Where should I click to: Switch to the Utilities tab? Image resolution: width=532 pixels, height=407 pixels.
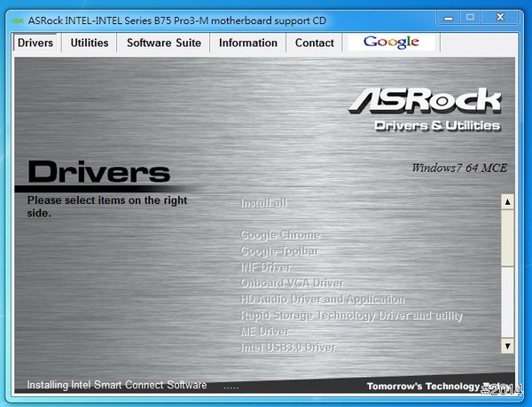90,43
